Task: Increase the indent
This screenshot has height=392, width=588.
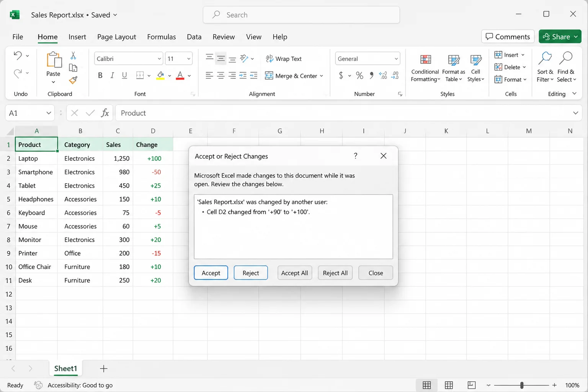Action: click(253, 75)
